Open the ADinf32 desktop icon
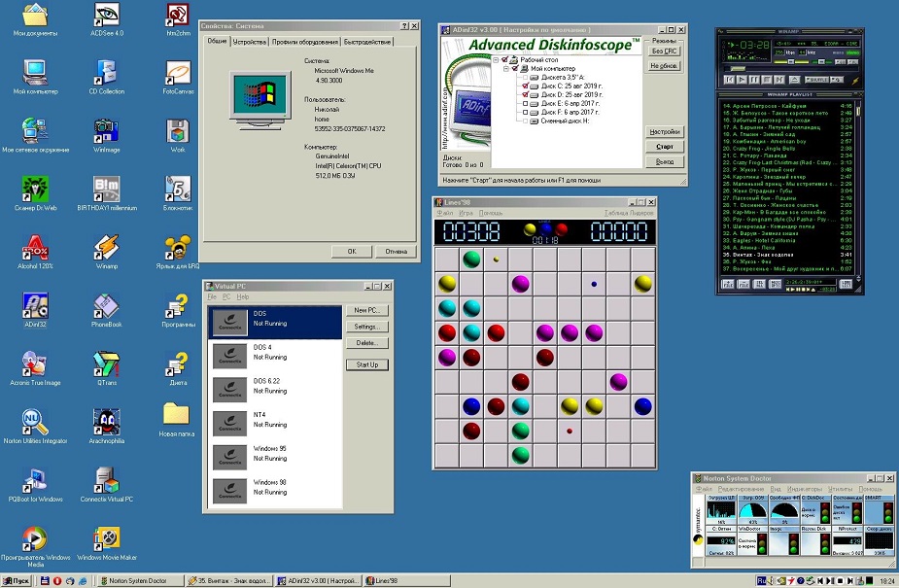 coord(35,309)
